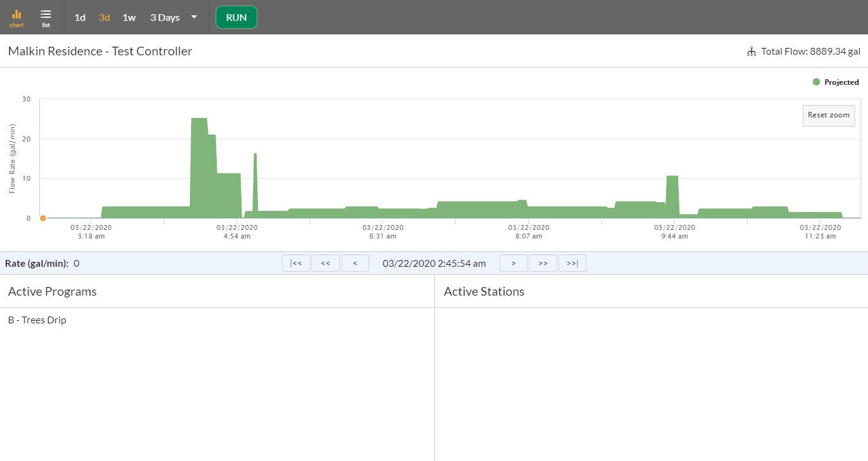
Task: Click the green RUN button
Action: (x=237, y=17)
